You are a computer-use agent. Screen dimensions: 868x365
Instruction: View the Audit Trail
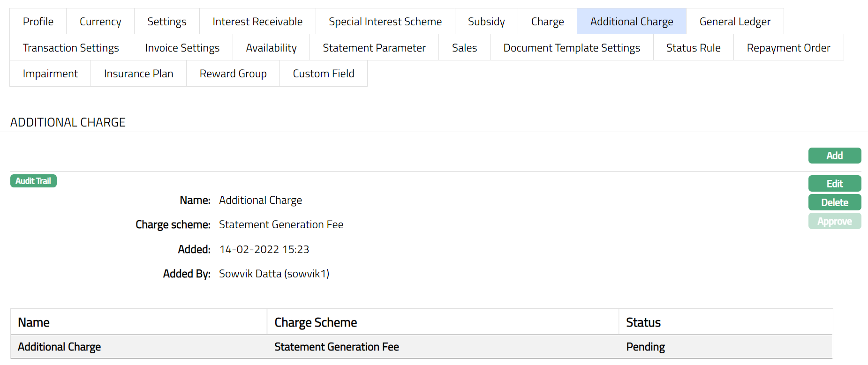click(x=33, y=181)
